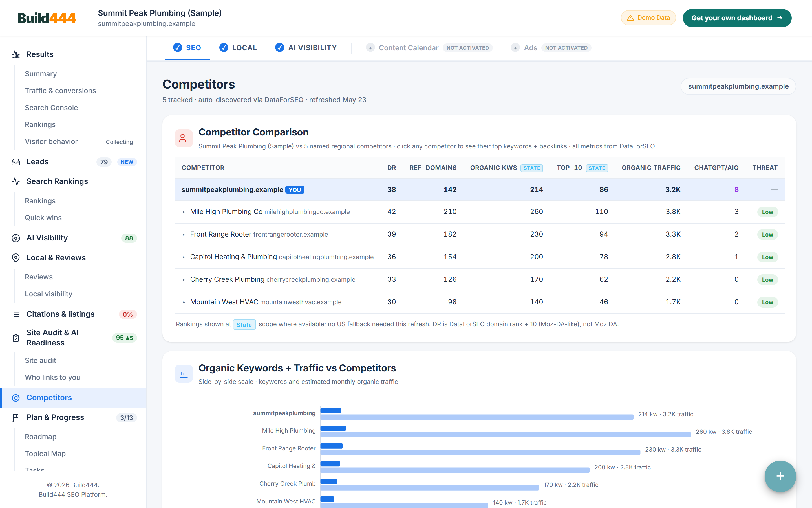This screenshot has width=812, height=508.
Task: Open the Topical Map page
Action: [x=45, y=454]
